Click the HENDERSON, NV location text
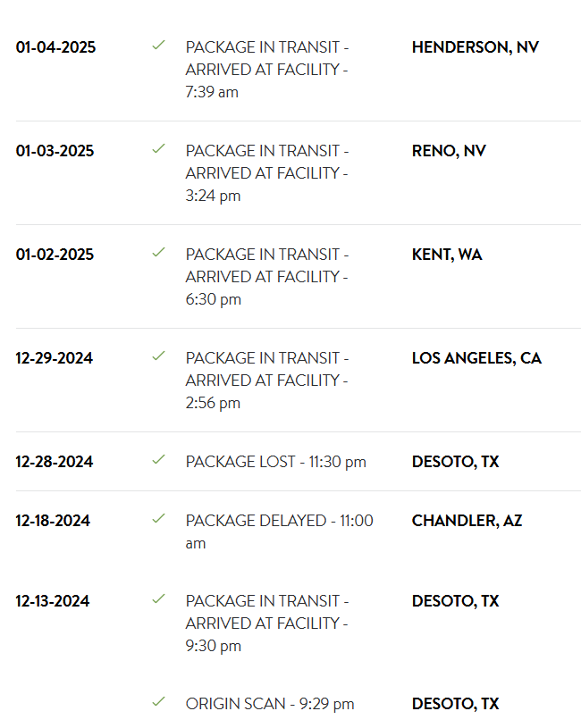This screenshot has height=728, width=581. coord(476,47)
